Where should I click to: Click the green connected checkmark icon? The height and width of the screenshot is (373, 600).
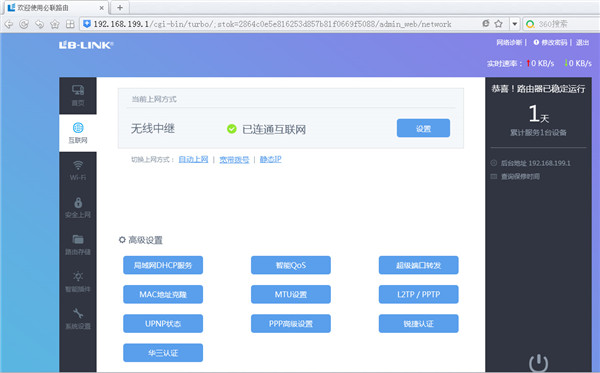(x=232, y=129)
